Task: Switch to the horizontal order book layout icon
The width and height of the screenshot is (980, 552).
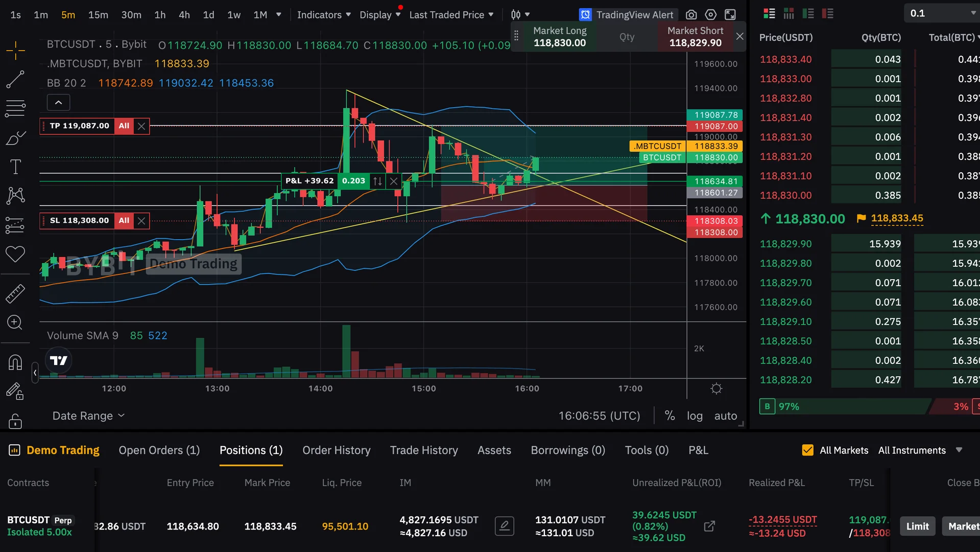Action: 788,14
